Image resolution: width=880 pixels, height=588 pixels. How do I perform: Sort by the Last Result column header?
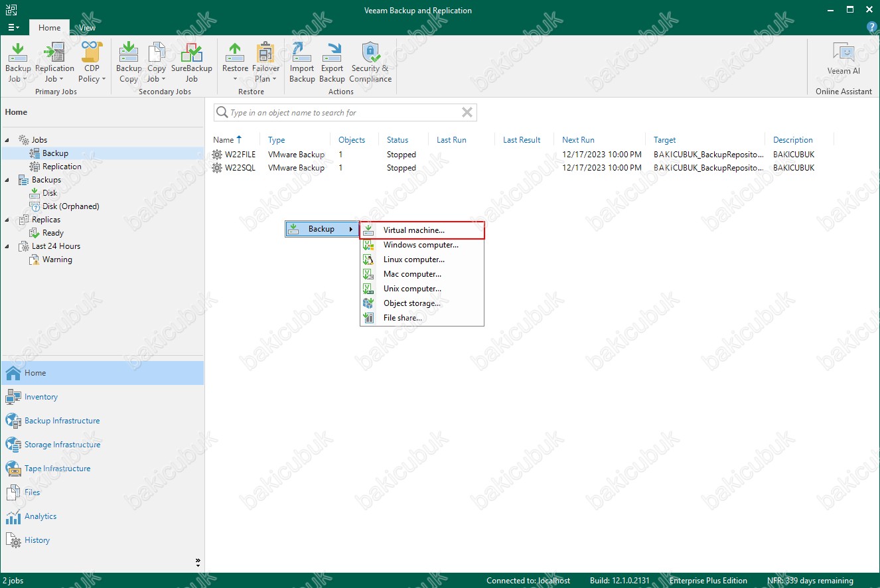click(522, 140)
